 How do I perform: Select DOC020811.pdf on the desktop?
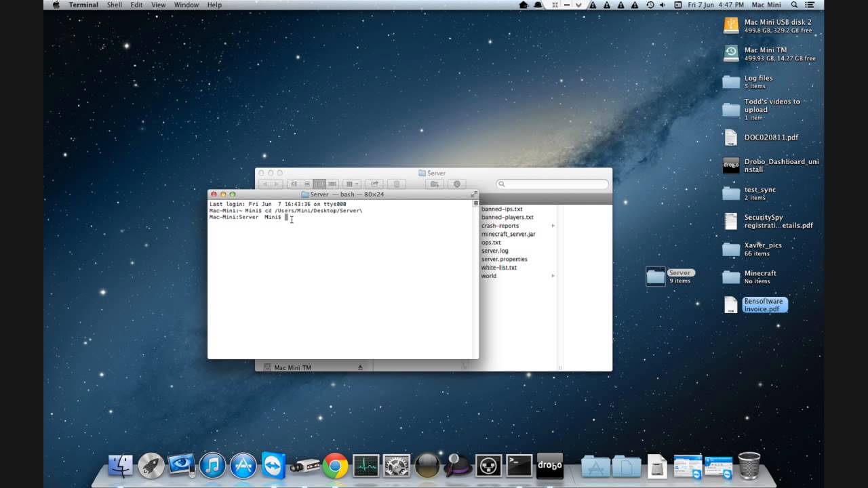[x=761, y=137]
